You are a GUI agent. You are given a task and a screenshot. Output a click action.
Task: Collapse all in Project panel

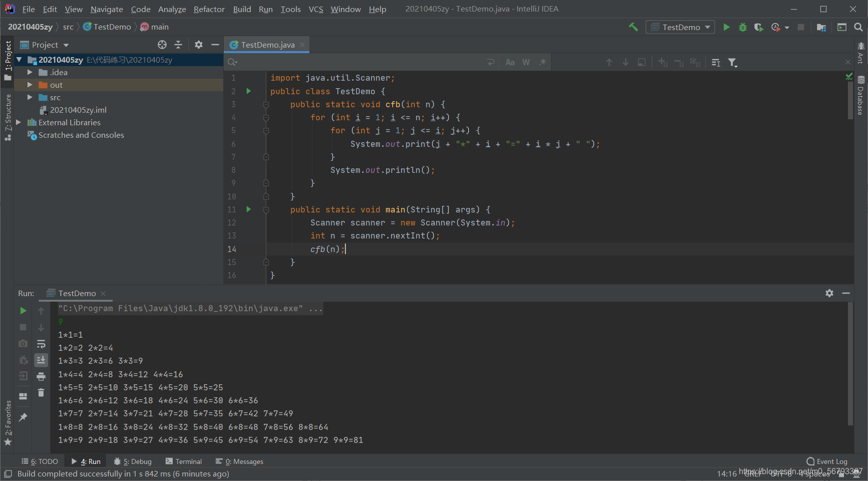coord(178,45)
